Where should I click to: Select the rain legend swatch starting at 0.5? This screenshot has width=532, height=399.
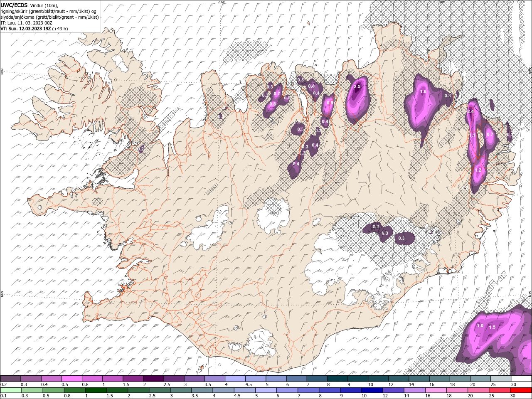pyautogui.click(x=54, y=390)
